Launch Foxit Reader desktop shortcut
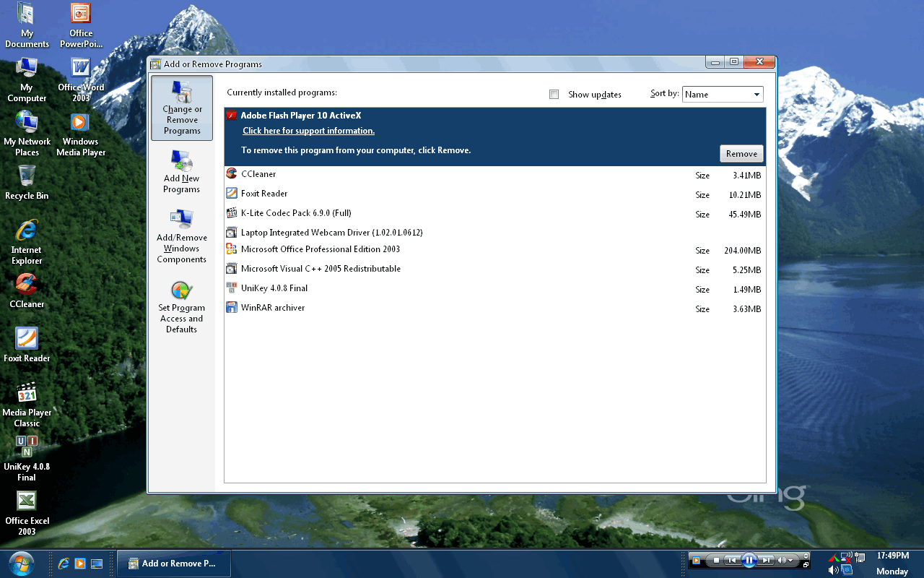This screenshot has width=924, height=578. (x=27, y=345)
